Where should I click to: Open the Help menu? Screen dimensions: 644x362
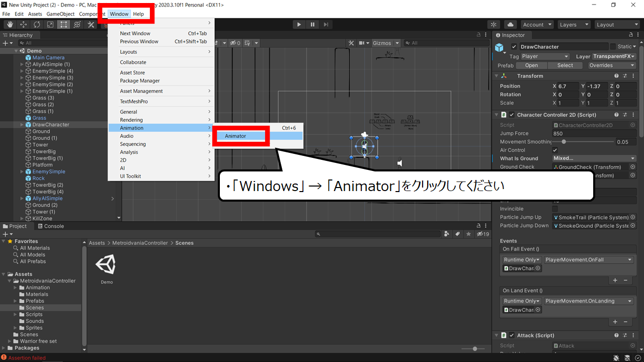(x=138, y=14)
